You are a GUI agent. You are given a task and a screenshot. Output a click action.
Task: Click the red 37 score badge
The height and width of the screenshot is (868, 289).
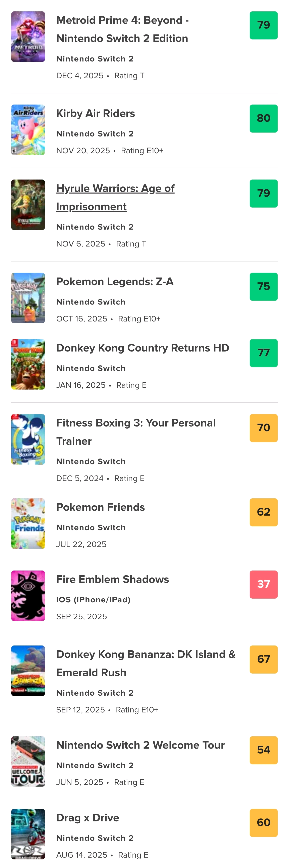(x=263, y=584)
